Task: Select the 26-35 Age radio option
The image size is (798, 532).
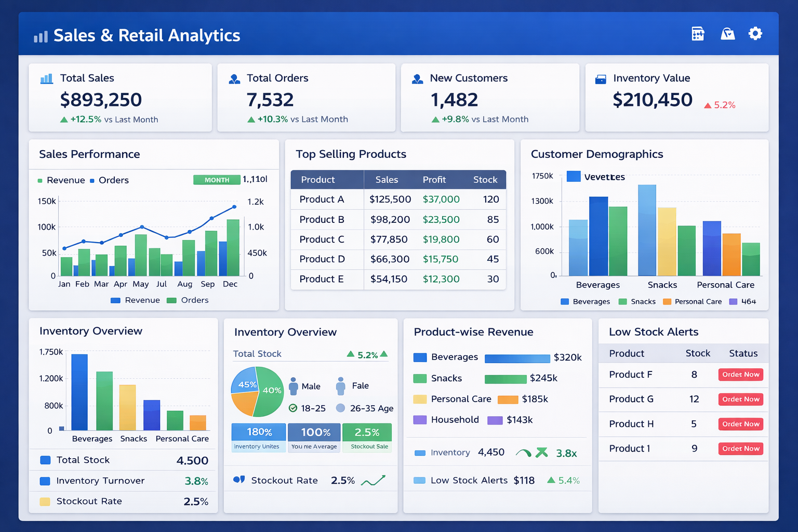Action: pyautogui.click(x=340, y=408)
